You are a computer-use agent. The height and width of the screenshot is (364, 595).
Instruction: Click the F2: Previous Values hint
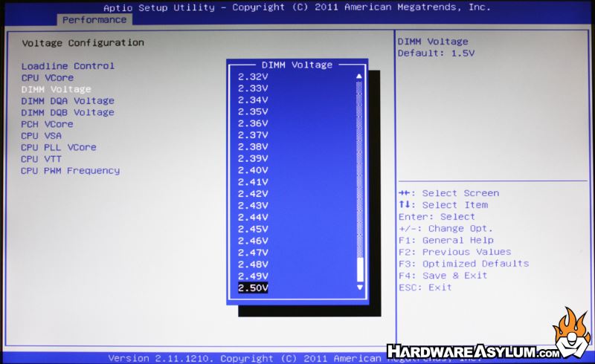455,252
